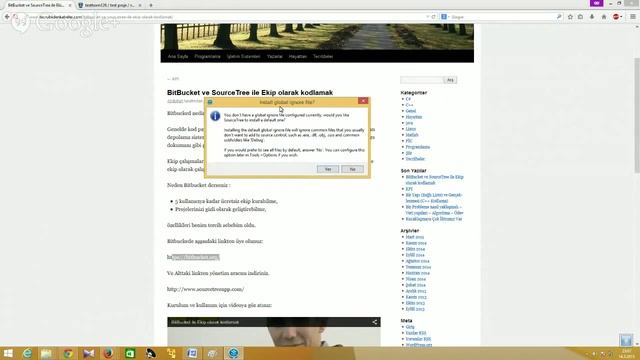Viewport: 640px width, 360px height.
Task: Click the bookmark star icon
Action: pyautogui.click(x=570, y=17)
